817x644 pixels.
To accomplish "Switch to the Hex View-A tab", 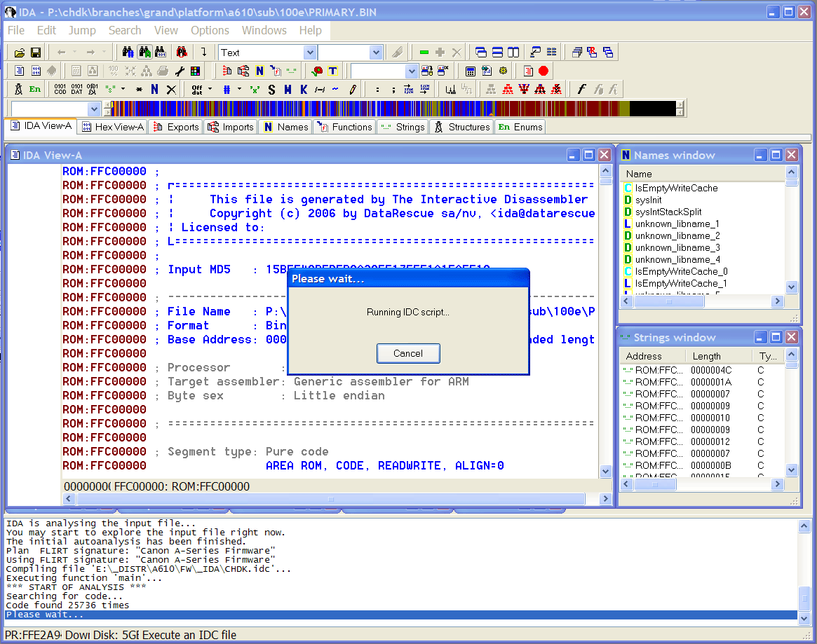I will 112,127.
